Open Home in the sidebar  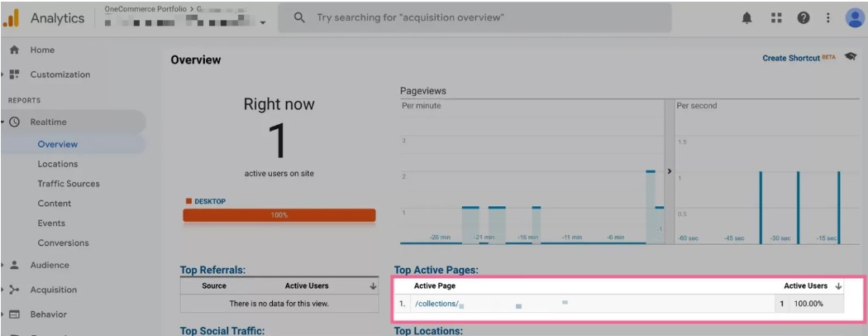click(x=43, y=50)
